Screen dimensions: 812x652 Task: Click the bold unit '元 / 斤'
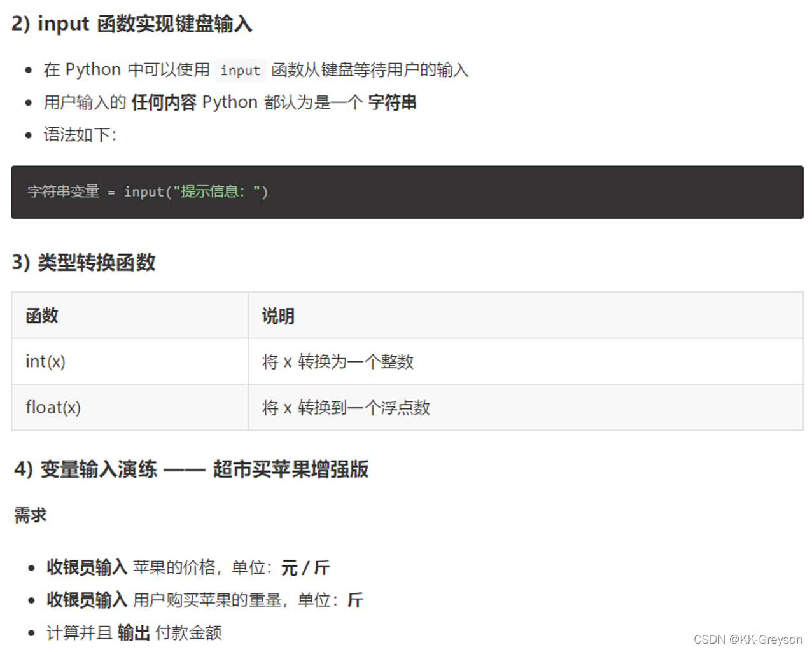pyautogui.click(x=305, y=567)
